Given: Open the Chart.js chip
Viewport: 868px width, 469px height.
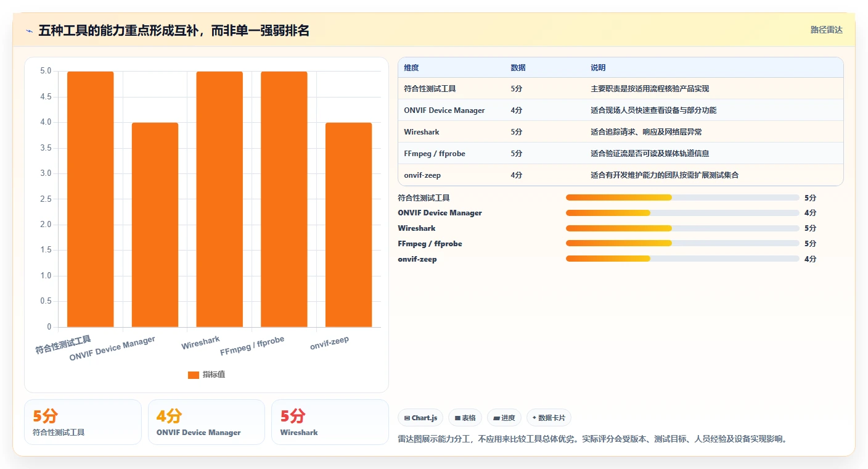Looking at the screenshot, I should click(x=420, y=418).
